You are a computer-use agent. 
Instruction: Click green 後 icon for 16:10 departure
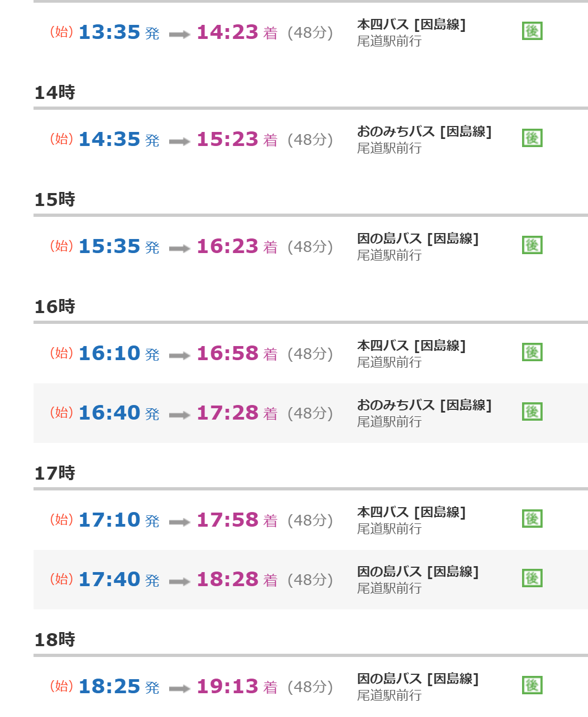532,352
